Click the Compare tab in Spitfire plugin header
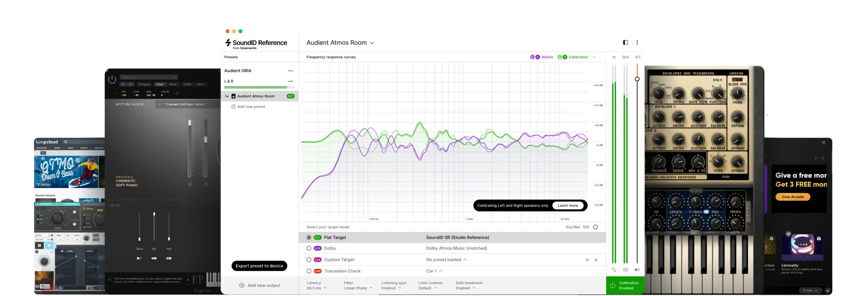Viewport: 868px width, 296px height. pyautogui.click(x=144, y=84)
